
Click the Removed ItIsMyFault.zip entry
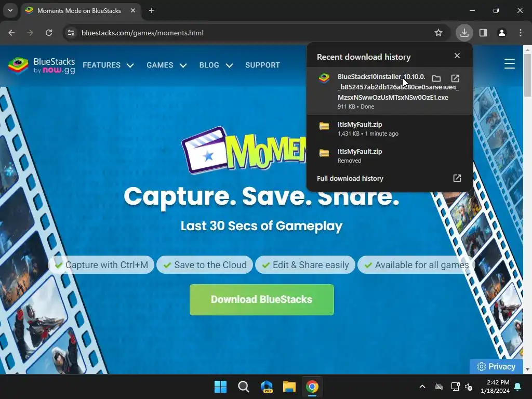tap(390, 156)
